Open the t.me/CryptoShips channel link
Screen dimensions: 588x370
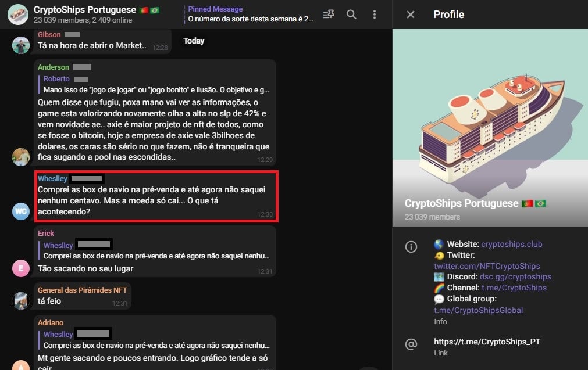[514, 288]
